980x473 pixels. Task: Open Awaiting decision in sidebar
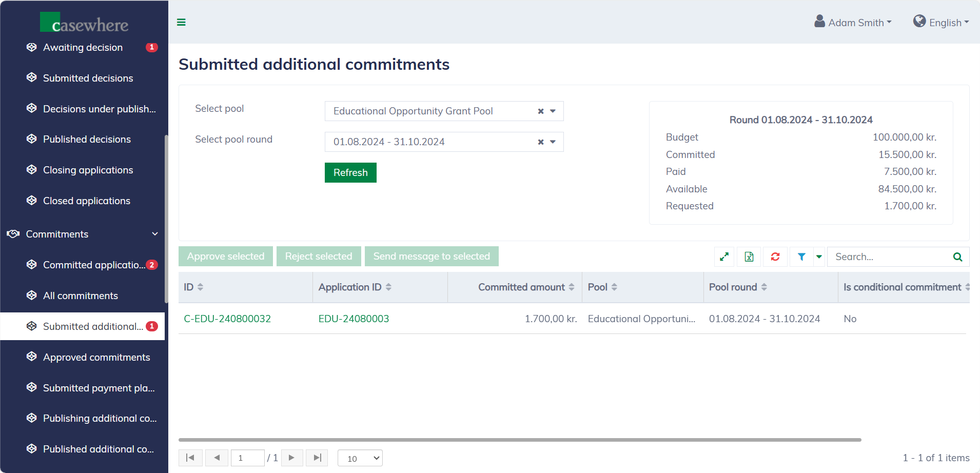tap(83, 47)
